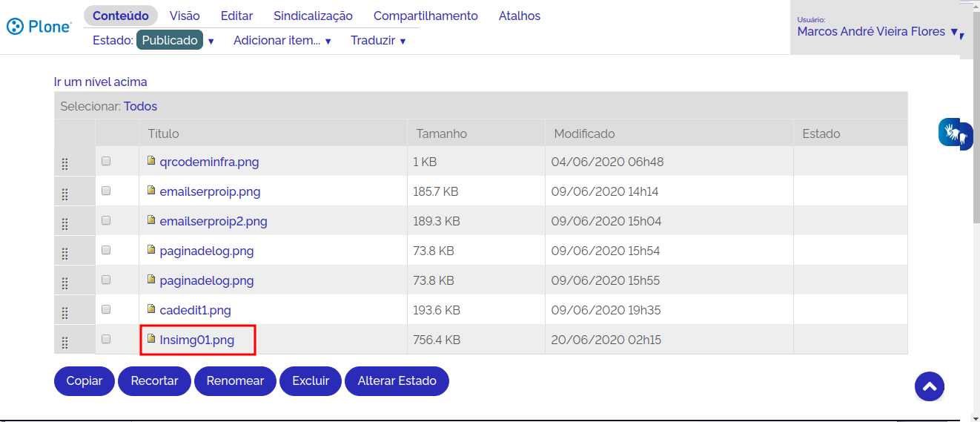
Task: Click the Modificado column header
Action: [x=669, y=133]
